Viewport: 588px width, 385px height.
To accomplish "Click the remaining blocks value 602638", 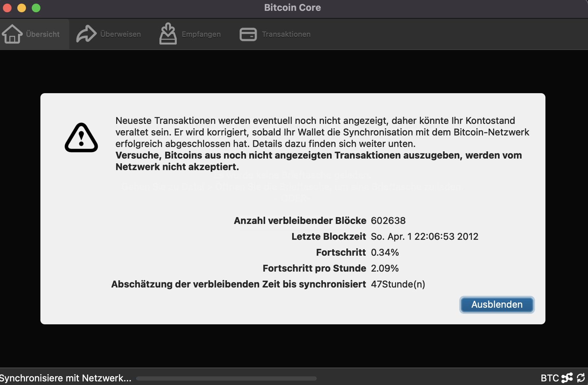I will coord(388,221).
